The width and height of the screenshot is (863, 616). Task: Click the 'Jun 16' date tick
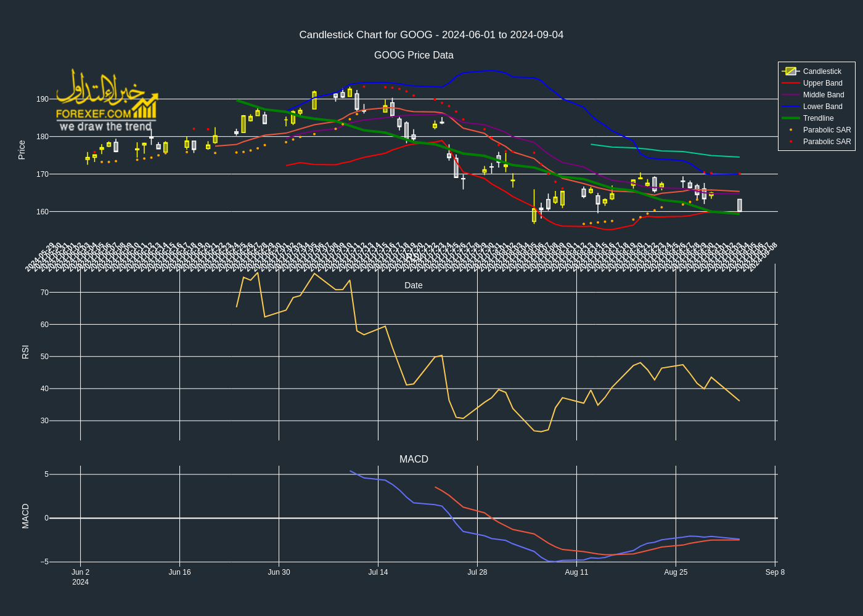pyautogui.click(x=179, y=572)
